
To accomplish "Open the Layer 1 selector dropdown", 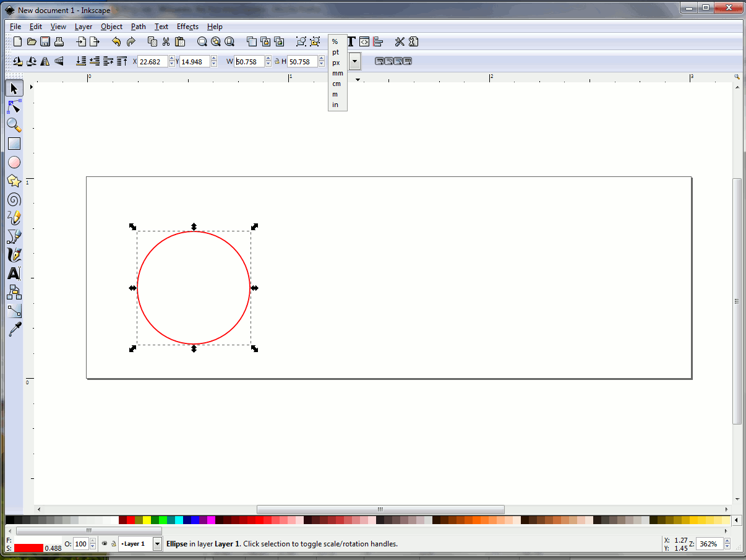I will (x=157, y=544).
